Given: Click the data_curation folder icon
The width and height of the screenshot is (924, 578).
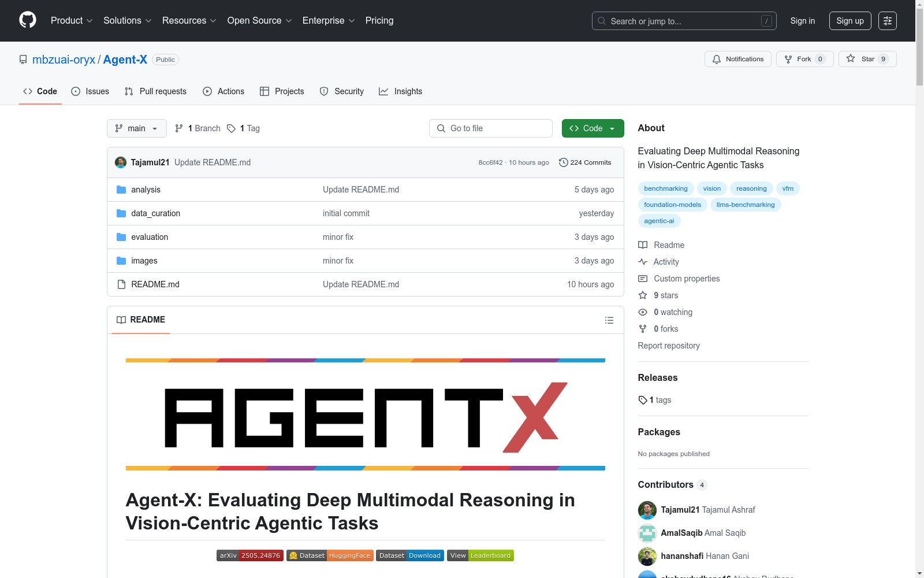Looking at the screenshot, I should pyautogui.click(x=121, y=213).
